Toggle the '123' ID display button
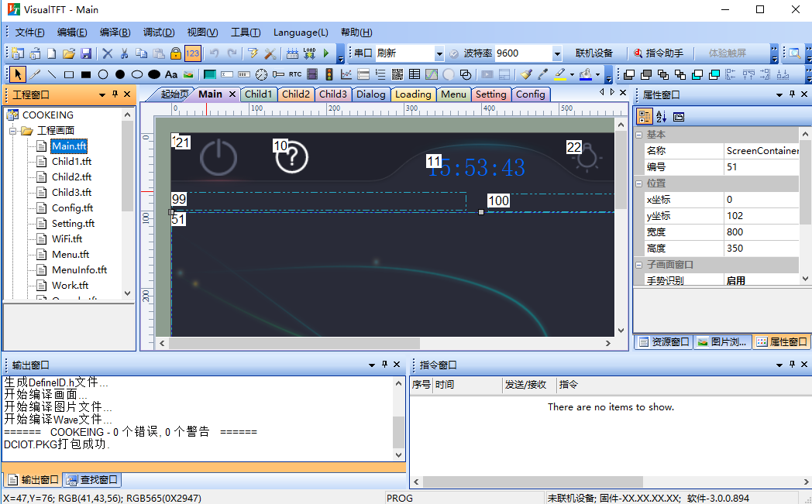 pyautogui.click(x=193, y=53)
